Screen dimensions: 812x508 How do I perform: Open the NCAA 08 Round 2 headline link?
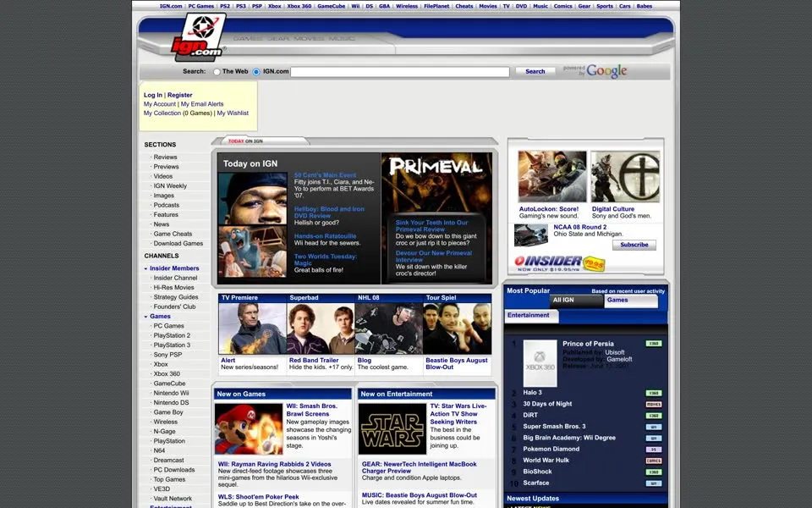point(579,227)
